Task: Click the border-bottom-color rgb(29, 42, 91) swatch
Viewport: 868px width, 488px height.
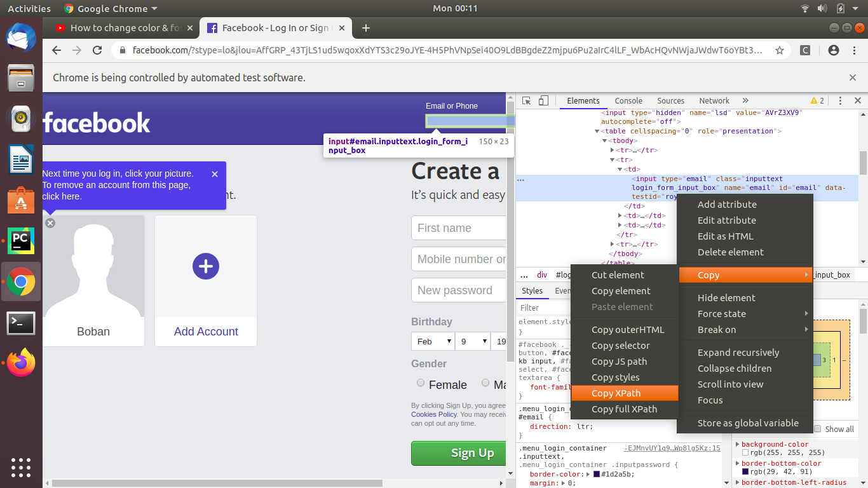Action: [745, 472]
